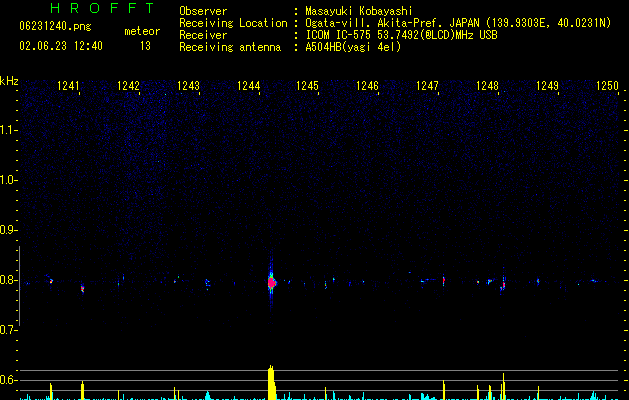
Task: Click the HROFFT title text
Action: (x=102, y=8)
